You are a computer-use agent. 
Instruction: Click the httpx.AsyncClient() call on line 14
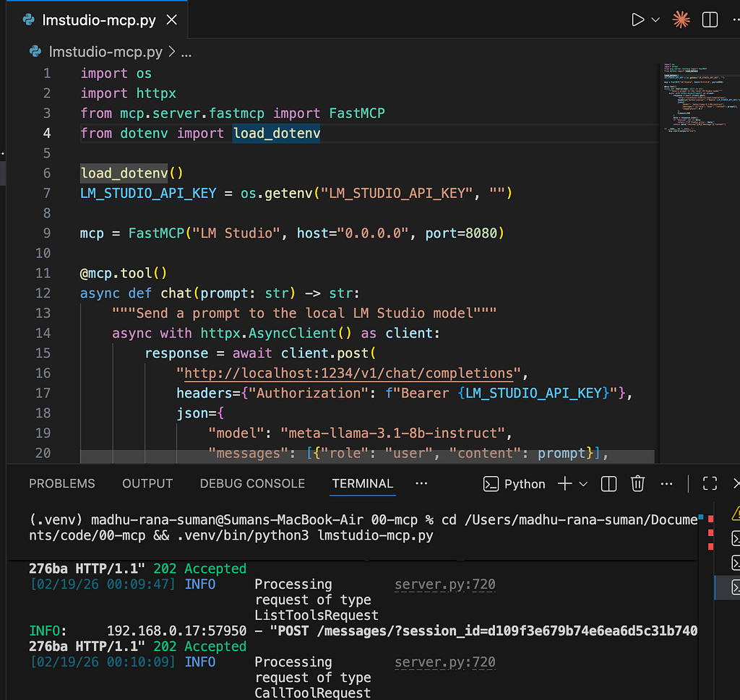point(276,333)
